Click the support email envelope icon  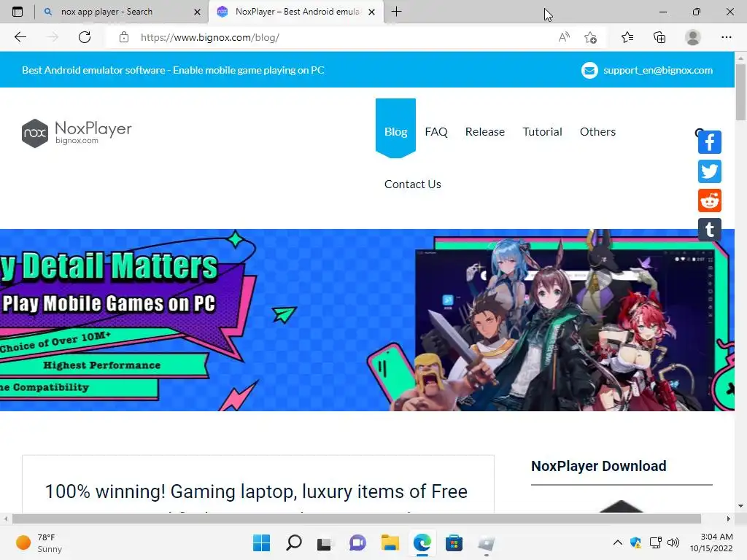click(x=589, y=71)
